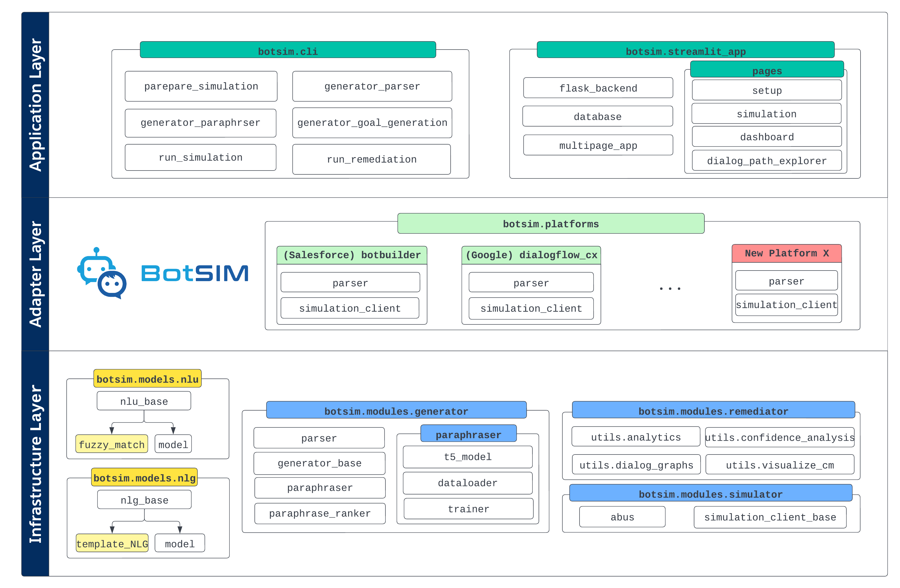The width and height of the screenshot is (900, 588).
Task: Click simulation_client under Salesforce botbuilder
Action: tap(350, 308)
